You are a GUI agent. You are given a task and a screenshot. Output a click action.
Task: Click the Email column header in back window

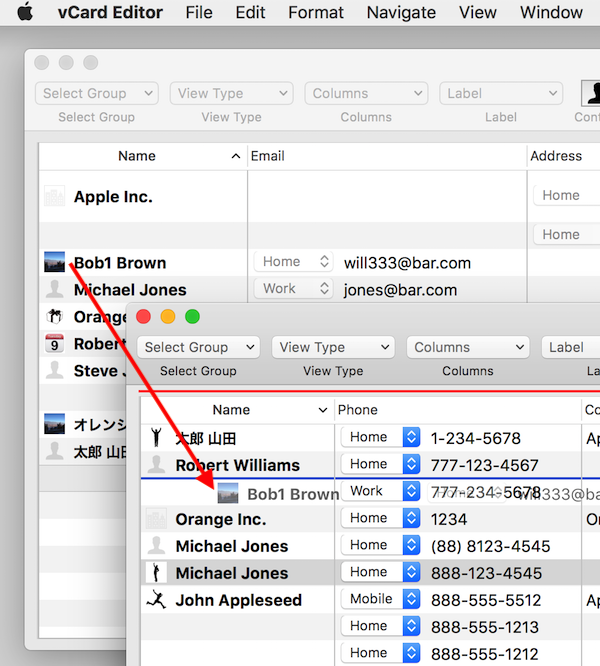point(387,156)
